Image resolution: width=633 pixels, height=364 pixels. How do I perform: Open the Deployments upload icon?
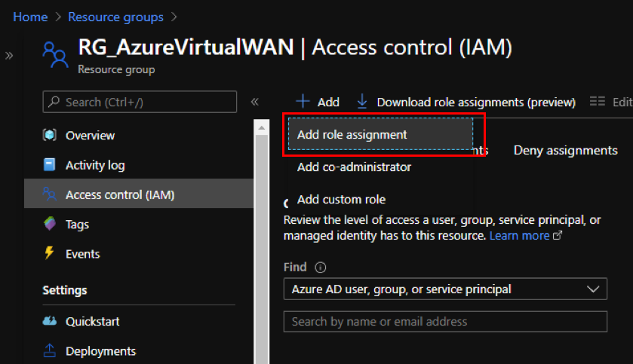tap(49, 350)
